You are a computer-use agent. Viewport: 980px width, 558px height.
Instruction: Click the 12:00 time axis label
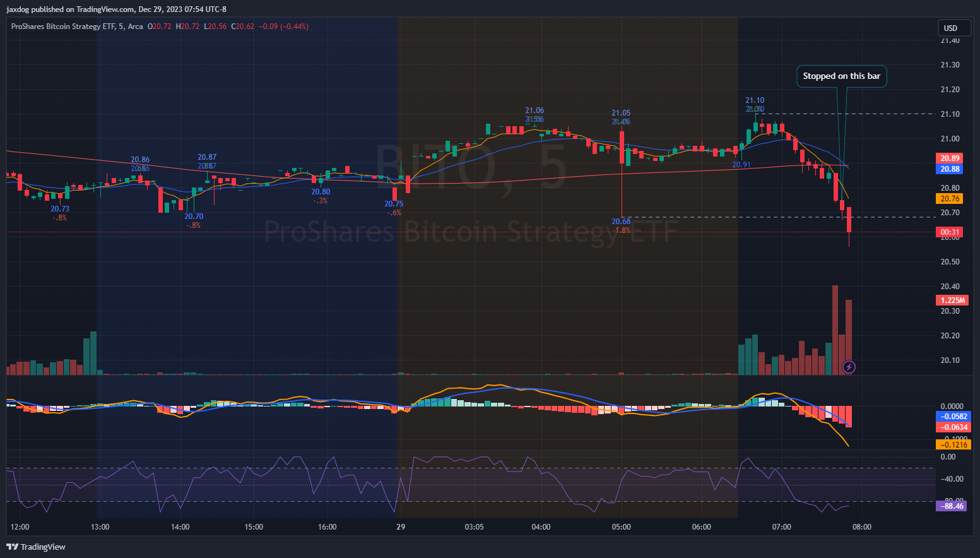point(20,527)
